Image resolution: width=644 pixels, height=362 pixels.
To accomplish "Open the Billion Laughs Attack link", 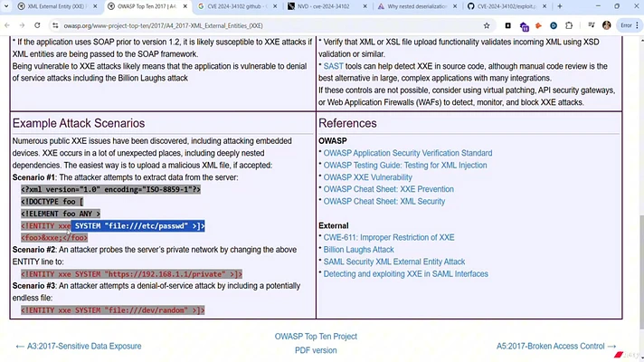I will [358, 249].
